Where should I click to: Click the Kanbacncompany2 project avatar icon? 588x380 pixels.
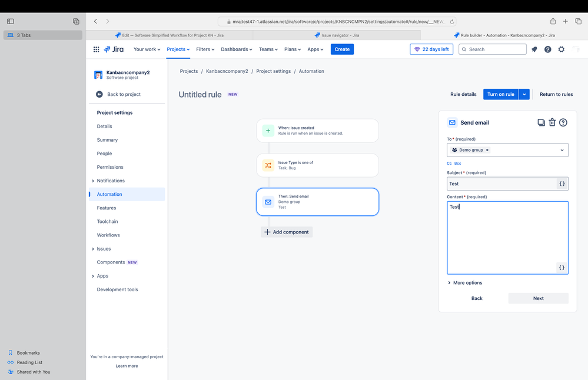98,75
